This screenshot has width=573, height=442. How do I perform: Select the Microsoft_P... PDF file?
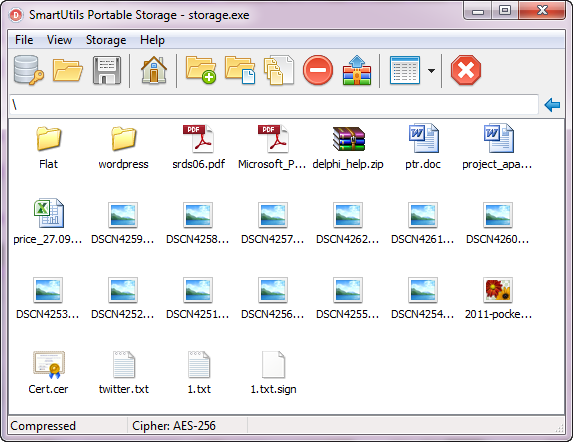273,147
